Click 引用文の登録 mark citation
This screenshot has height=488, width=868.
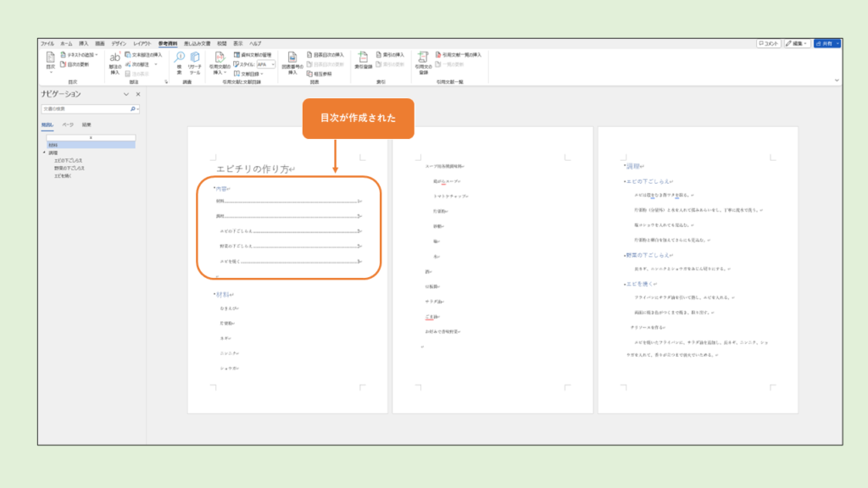[424, 63]
